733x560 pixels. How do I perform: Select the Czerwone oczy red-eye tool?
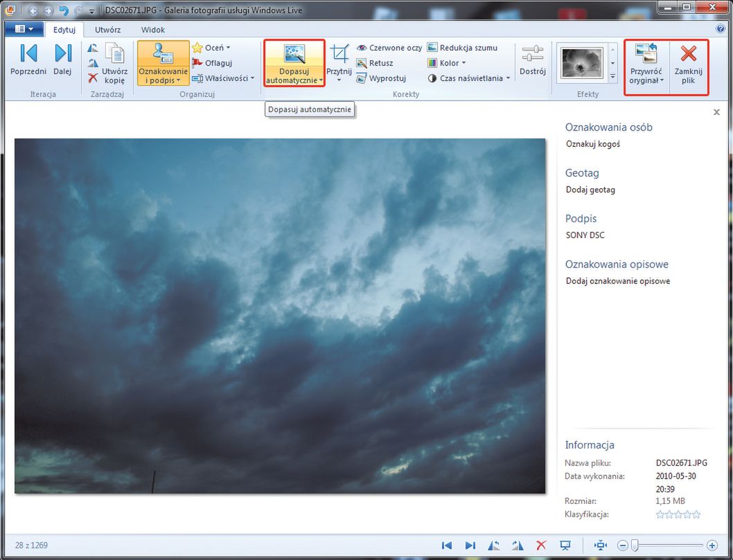(x=389, y=48)
